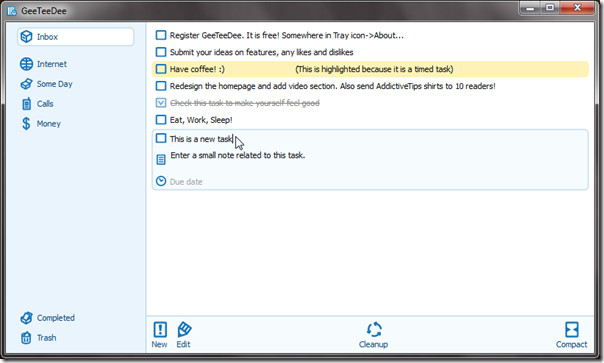
Task: Click the Edit pencil icon
Action: 184,330
